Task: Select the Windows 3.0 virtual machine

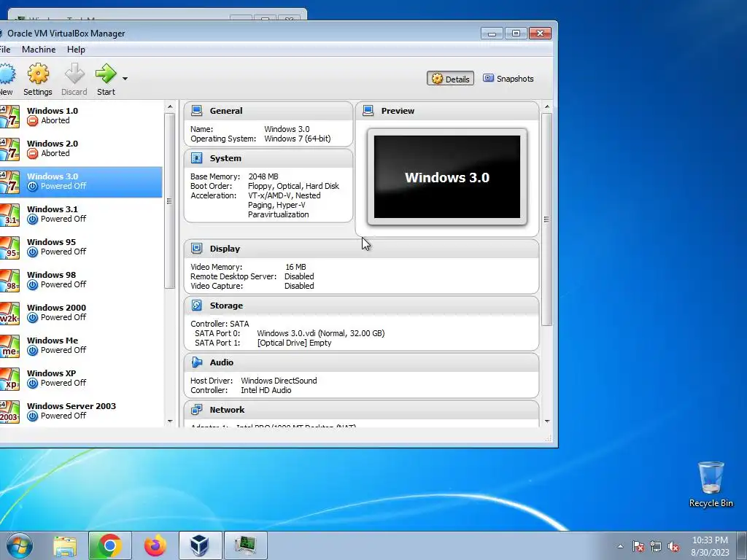Action: point(81,182)
